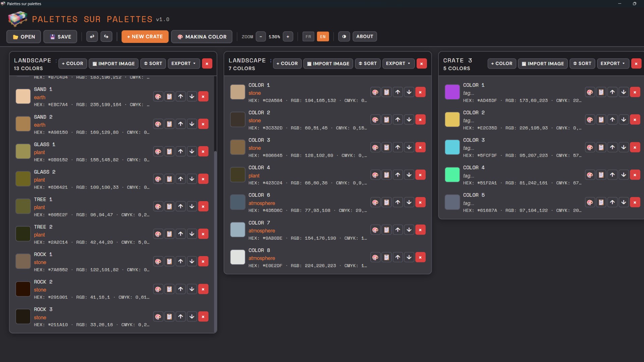Click the 'atmosphere' tag of Color 6

point(262,203)
